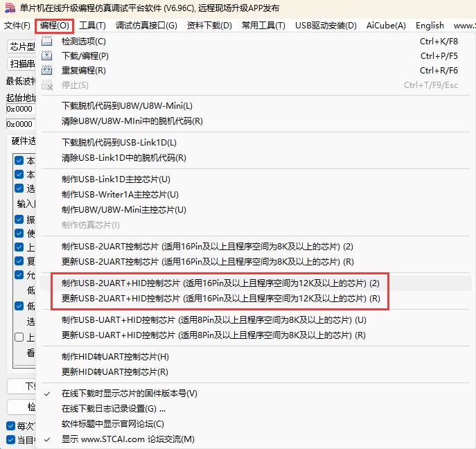Select 制作USB-2UART+HID控制芯片 (2) menu entry
This screenshot has height=449, width=476.
tap(220, 283)
